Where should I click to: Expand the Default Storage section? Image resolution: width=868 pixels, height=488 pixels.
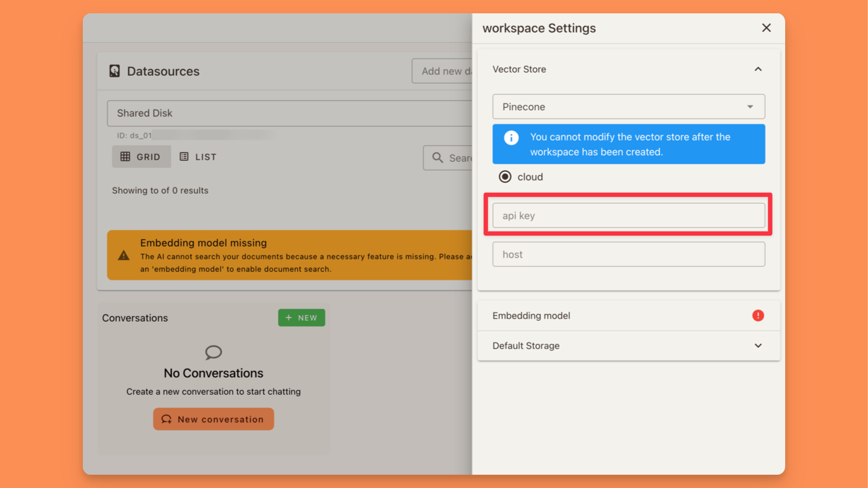(x=758, y=346)
